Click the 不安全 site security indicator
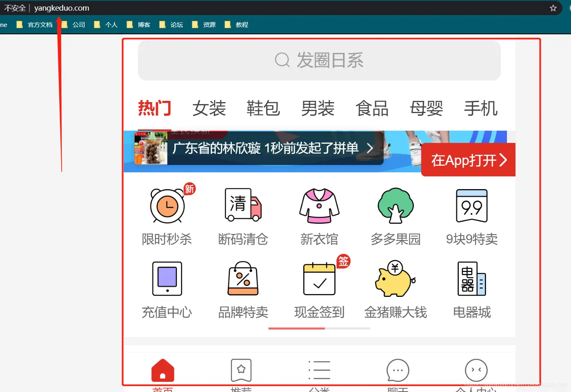 15,8
